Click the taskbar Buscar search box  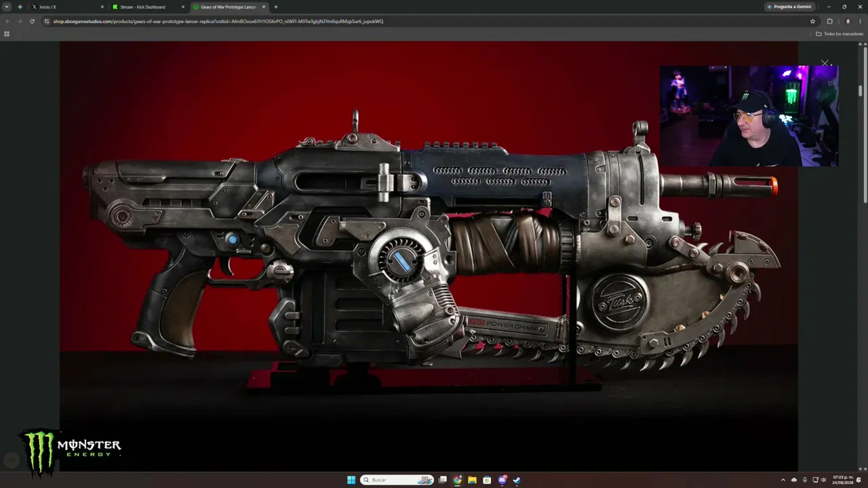coord(397,480)
